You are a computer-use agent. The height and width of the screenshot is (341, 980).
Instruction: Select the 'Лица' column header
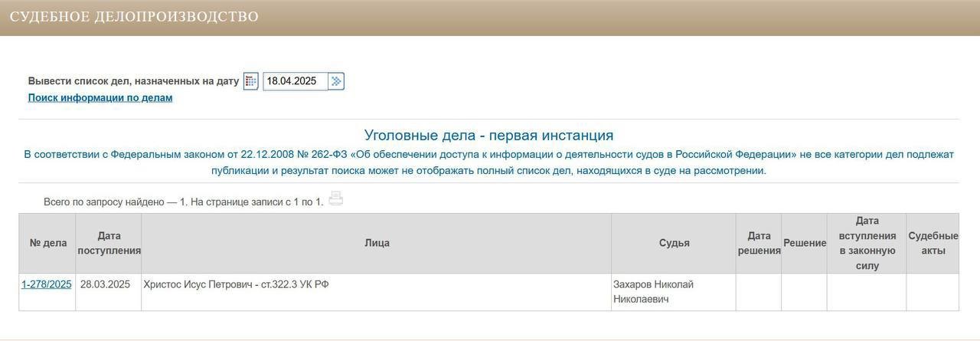coord(377,243)
